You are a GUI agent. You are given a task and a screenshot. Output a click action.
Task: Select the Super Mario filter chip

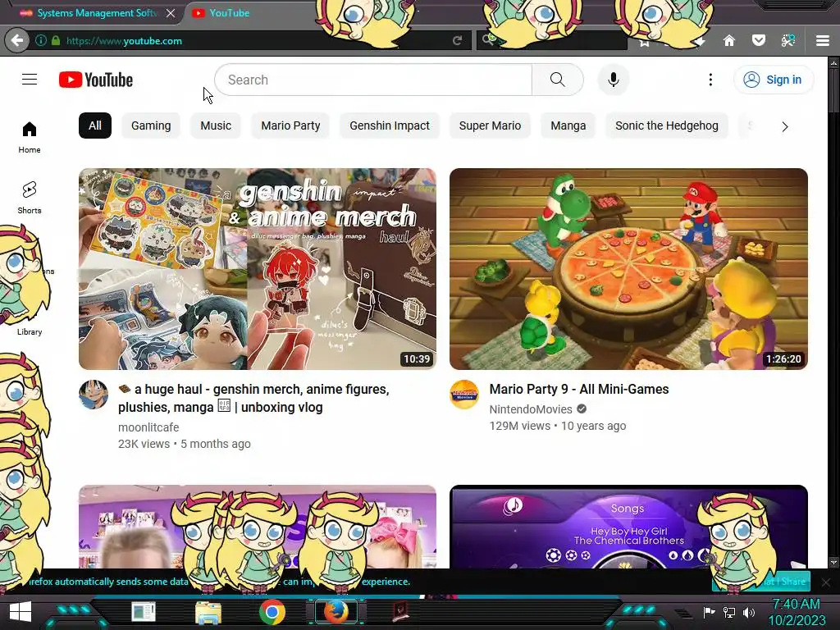(x=490, y=126)
